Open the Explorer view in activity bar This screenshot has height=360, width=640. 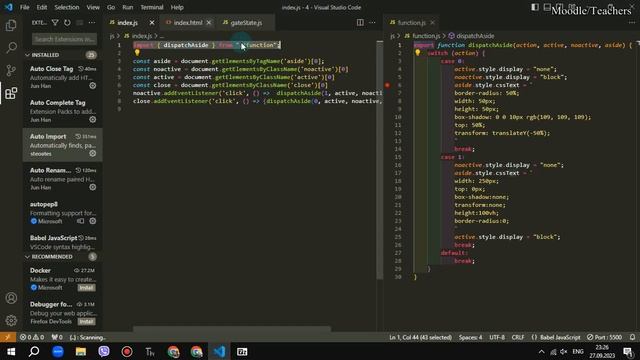[11, 25]
